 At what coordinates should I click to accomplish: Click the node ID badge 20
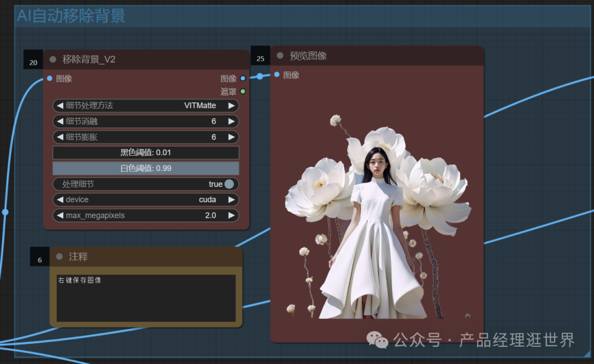point(33,62)
